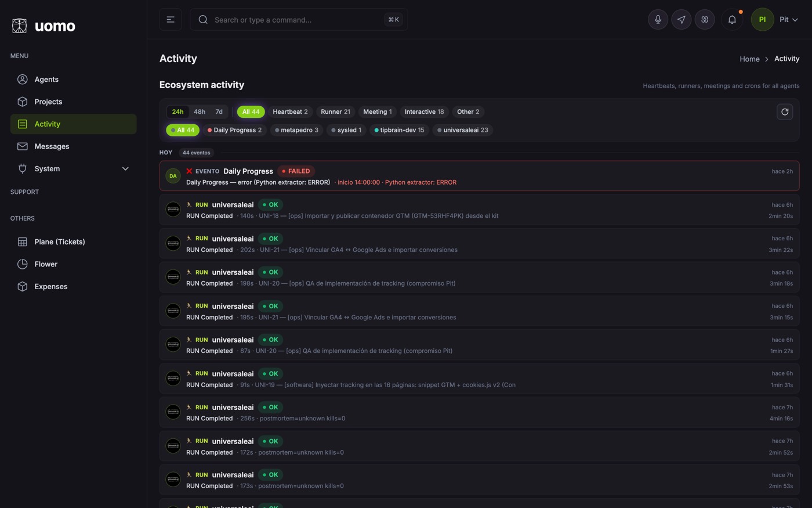This screenshot has width=812, height=508.
Task: Select the 7d time range
Action: click(219, 112)
